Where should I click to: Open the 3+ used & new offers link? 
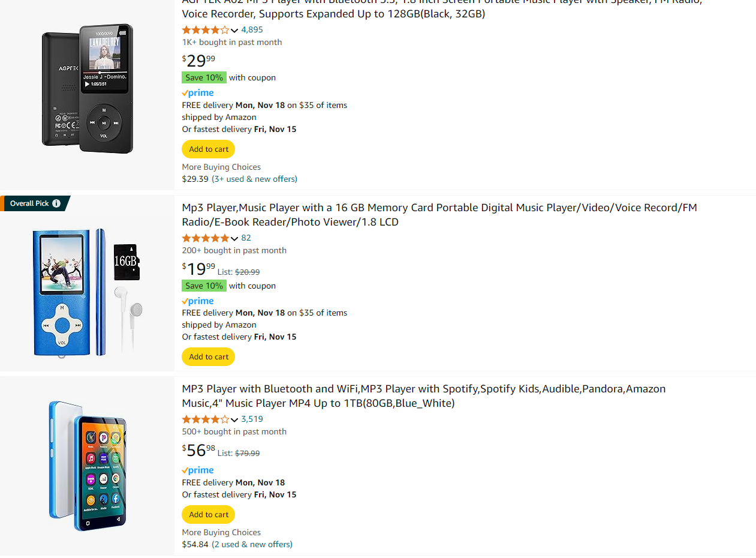point(254,179)
